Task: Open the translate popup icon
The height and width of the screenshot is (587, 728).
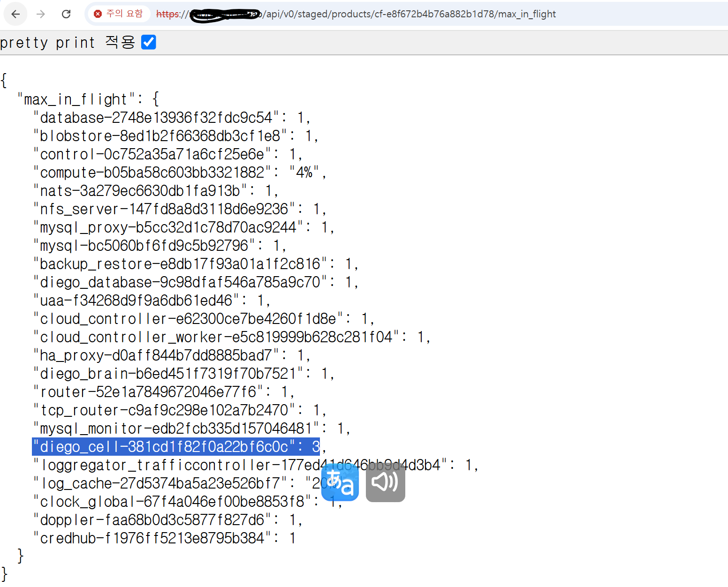Action: coord(340,482)
